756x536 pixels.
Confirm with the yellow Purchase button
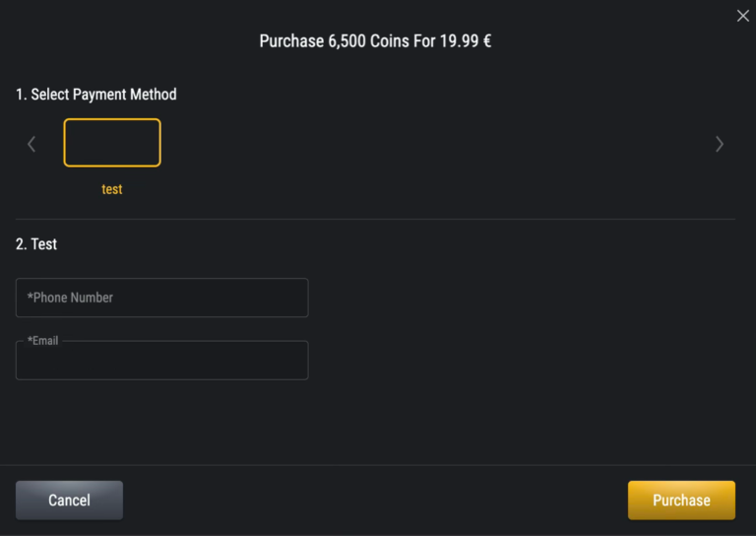(x=681, y=500)
